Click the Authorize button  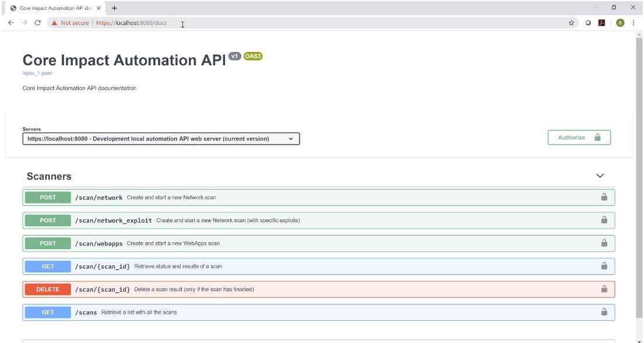click(579, 138)
